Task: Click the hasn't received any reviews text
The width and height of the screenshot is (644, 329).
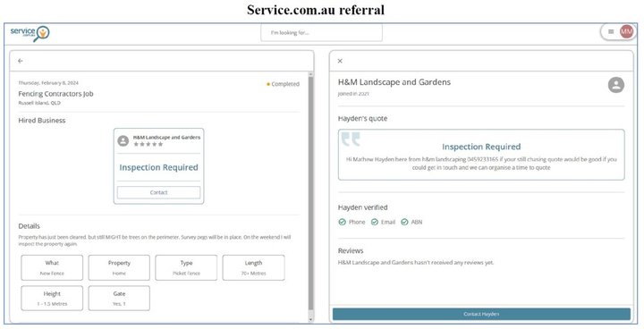Action: pos(416,263)
